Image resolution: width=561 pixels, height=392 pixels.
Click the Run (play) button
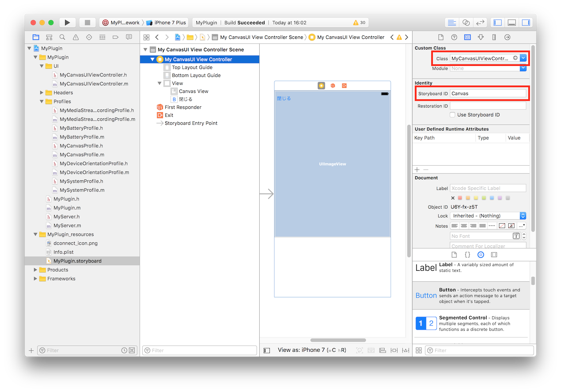click(67, 23)
